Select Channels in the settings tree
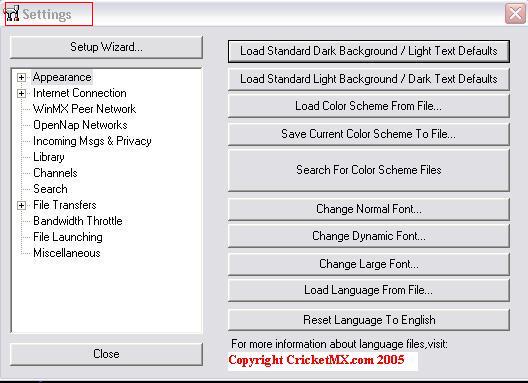 coord(55,173)
